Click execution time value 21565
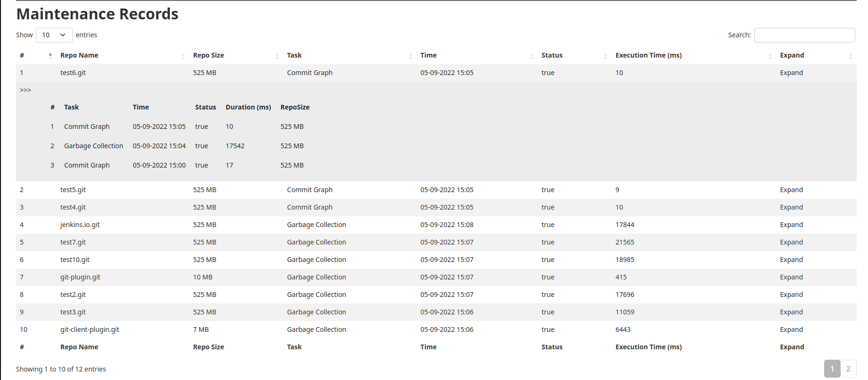Viewport: 868px width, 380px height. 625,242
